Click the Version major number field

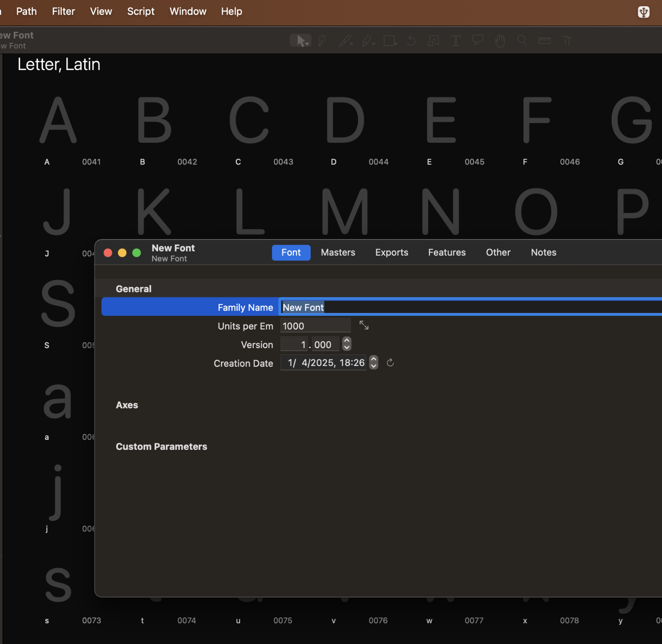point(294,344)
